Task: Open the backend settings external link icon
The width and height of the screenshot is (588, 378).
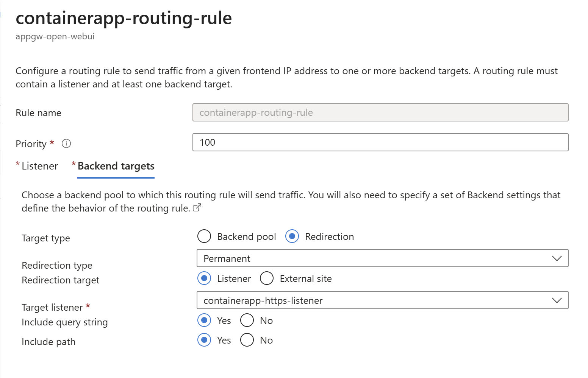Action: point(197,208)
